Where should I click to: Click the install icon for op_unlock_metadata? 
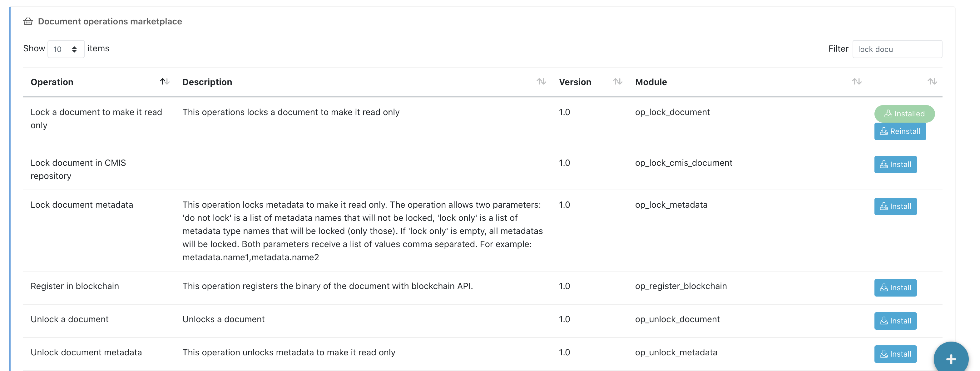[883, 354]
